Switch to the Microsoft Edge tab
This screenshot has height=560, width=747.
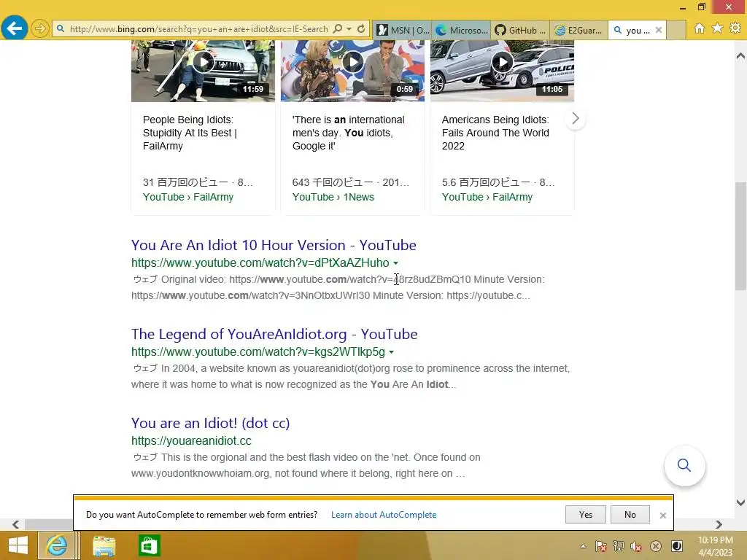pos(461,30)
